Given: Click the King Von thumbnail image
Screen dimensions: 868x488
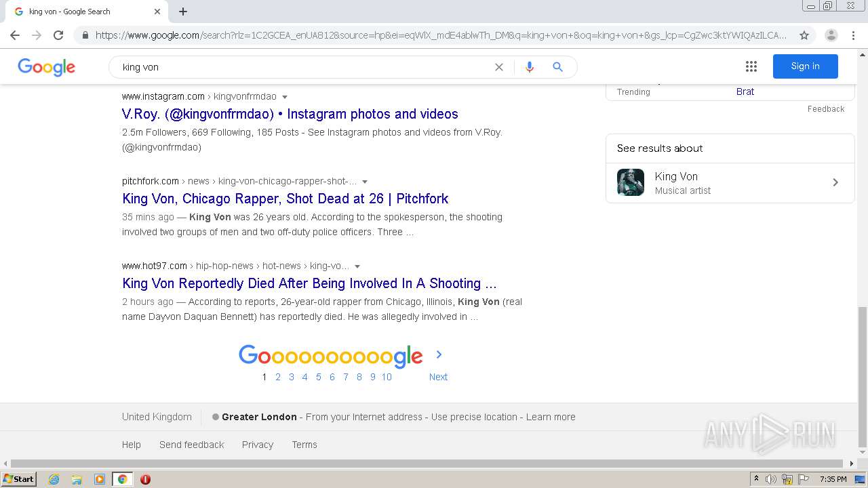Looking at the screenshot, I should 631,182.
